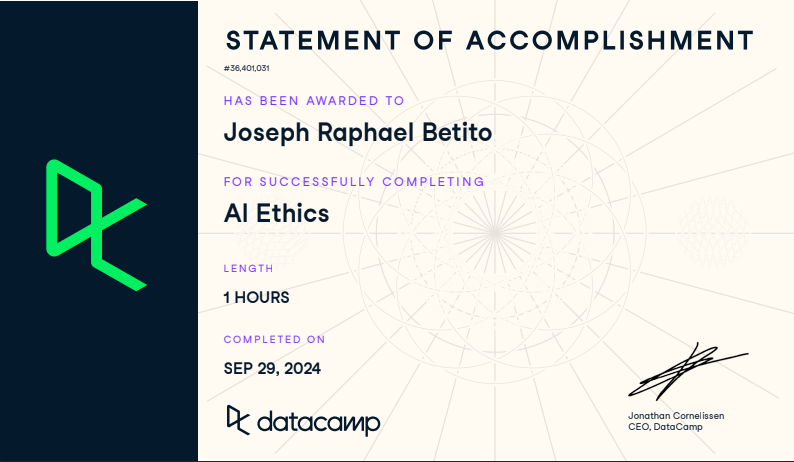Click the certificate number #36,401,031
The width and height of the screenshot is (794, 462).
coord(247,68)
